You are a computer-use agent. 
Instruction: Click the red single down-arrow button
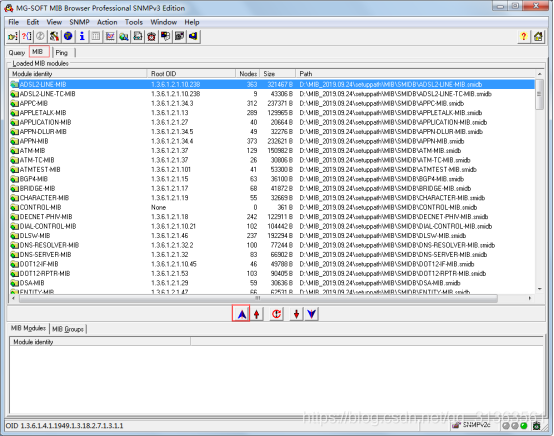[x=296, y=314]
